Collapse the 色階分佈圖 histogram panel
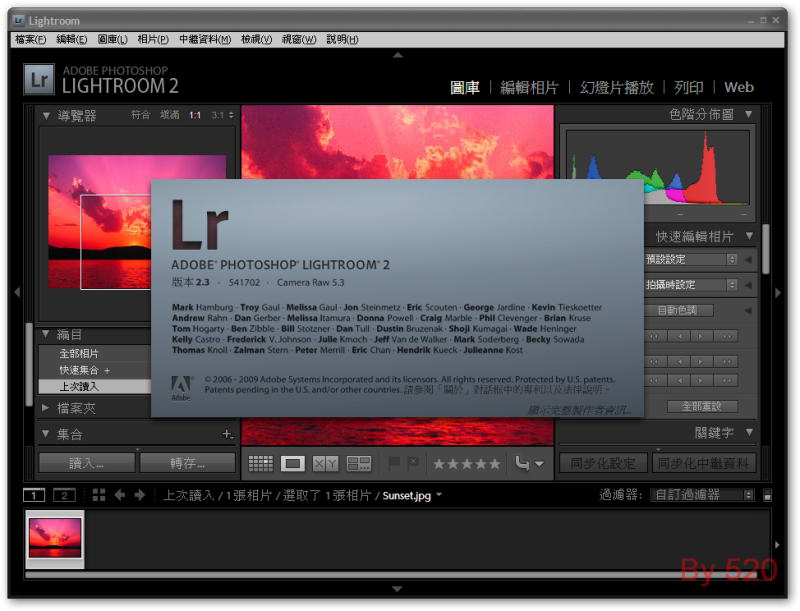800x611 pixels. click(748, 115)
